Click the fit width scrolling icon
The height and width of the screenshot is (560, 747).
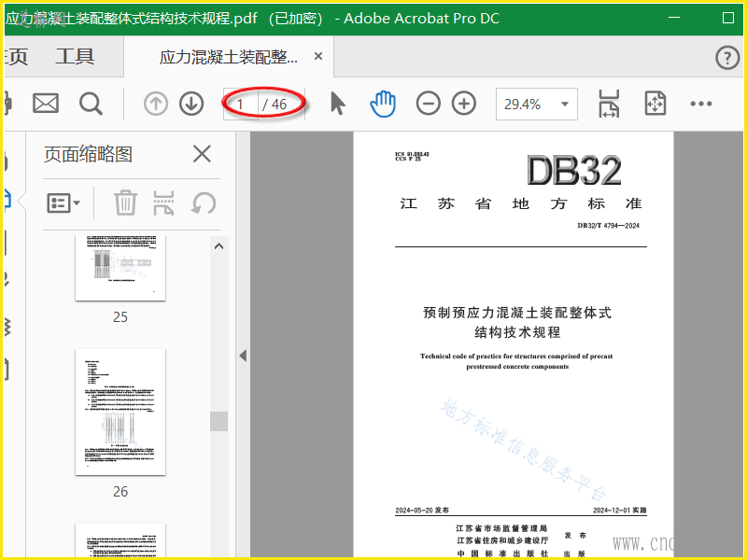coord(609,104)
